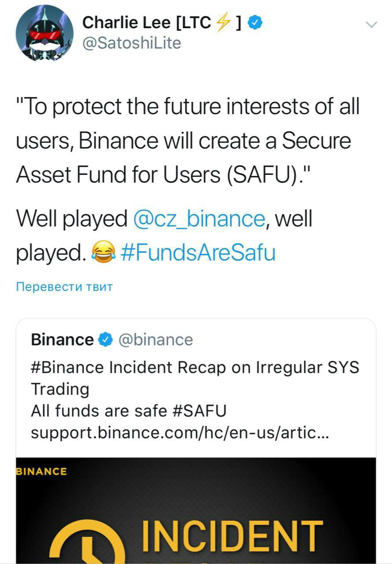Open the support.binance.com article link
392x564 pixels.
(x=179, y=433)
